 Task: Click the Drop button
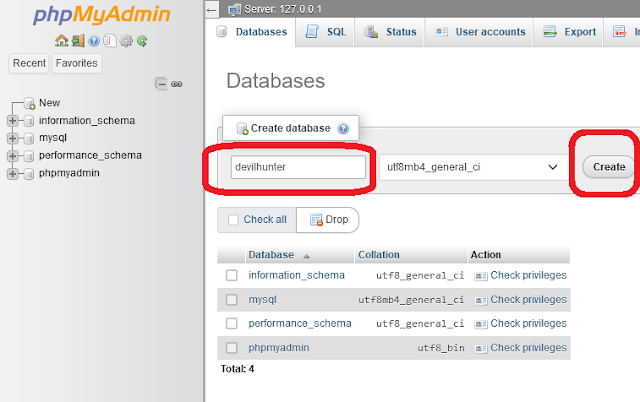coord(328,220)
